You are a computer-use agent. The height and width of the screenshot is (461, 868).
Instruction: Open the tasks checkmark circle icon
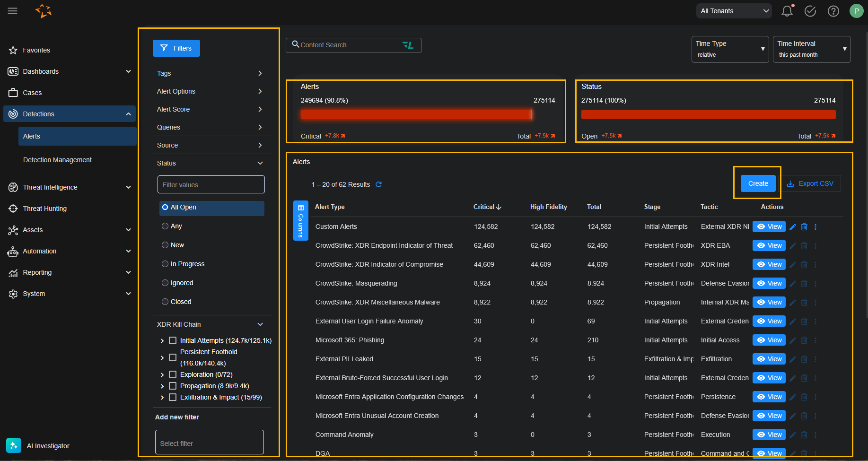click(810, 11)
